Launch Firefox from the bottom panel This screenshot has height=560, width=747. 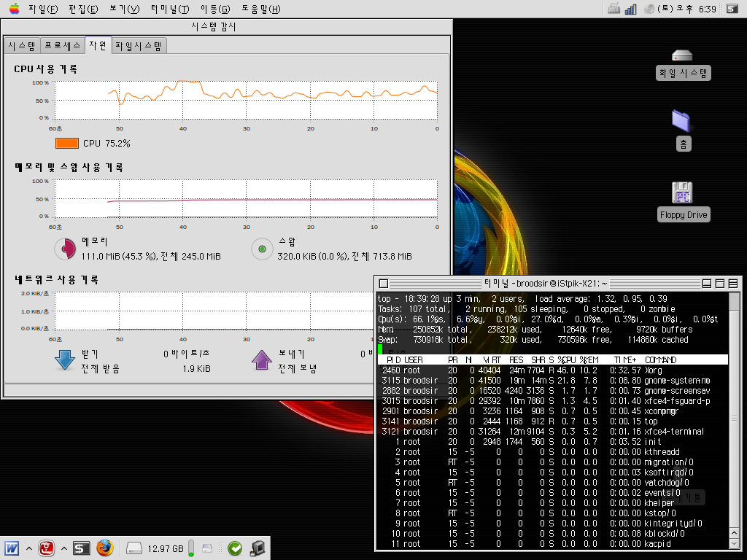click(x=105, y=548)
